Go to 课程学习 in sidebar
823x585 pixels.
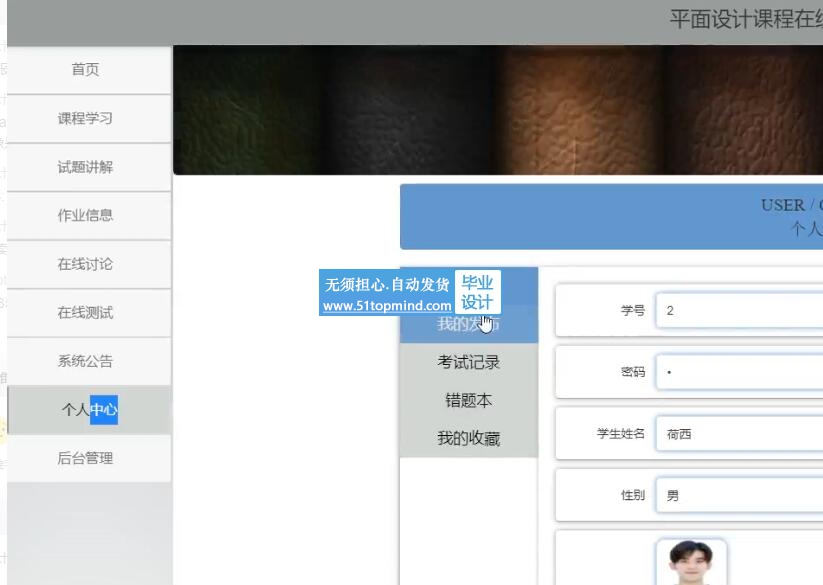[89, 119]
